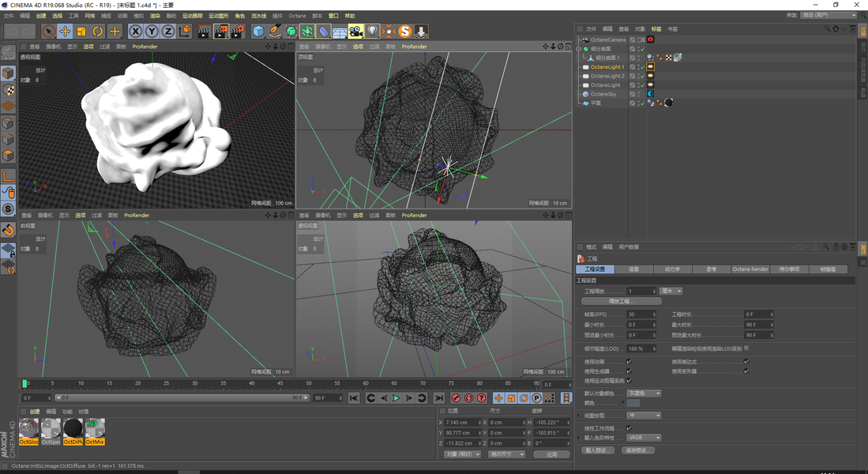Image resolution: width=868 pixels, height=474 pixels.
Task: Toggle X axis lock
Action: 136,32
